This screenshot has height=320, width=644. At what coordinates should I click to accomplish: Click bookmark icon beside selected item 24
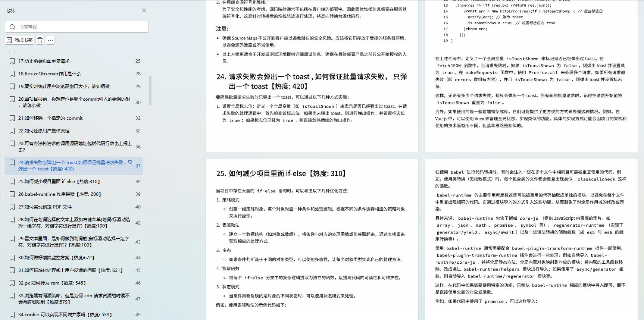pos(12,163)
